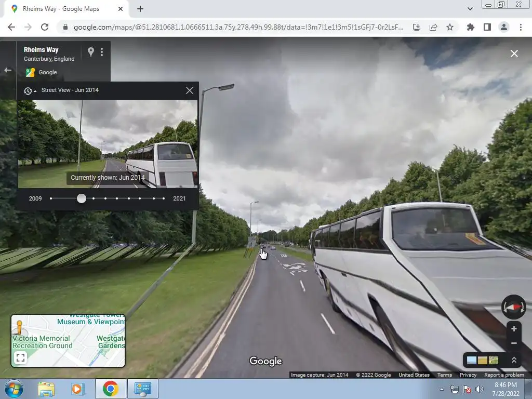This screenshot has height=399, width=532.
Task: Close the Rheims Way tab
Action: tap(121, 9)
